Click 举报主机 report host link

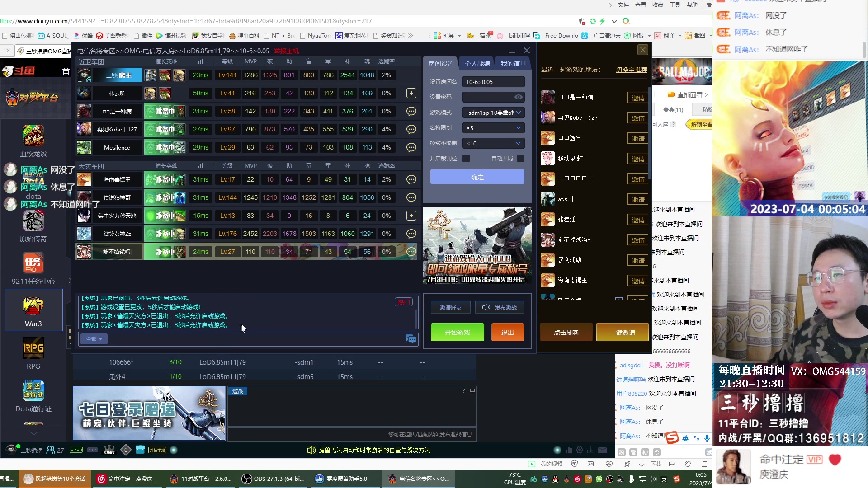point(286,51)
